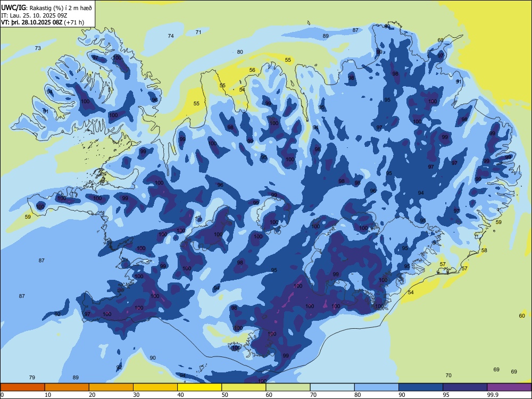Click the 90–95 dark blue legend swatch
The height and width of the screenshot is (399, 532).
(x=421, y=387)
